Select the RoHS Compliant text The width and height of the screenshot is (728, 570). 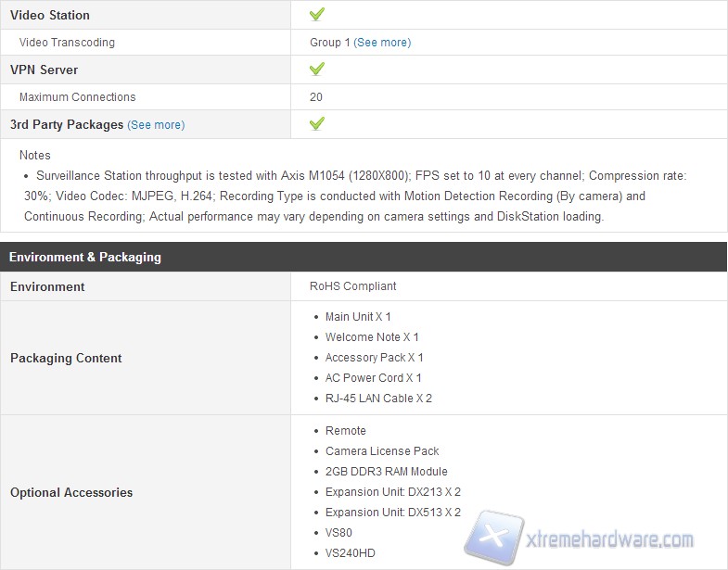(x=352, y=286)
